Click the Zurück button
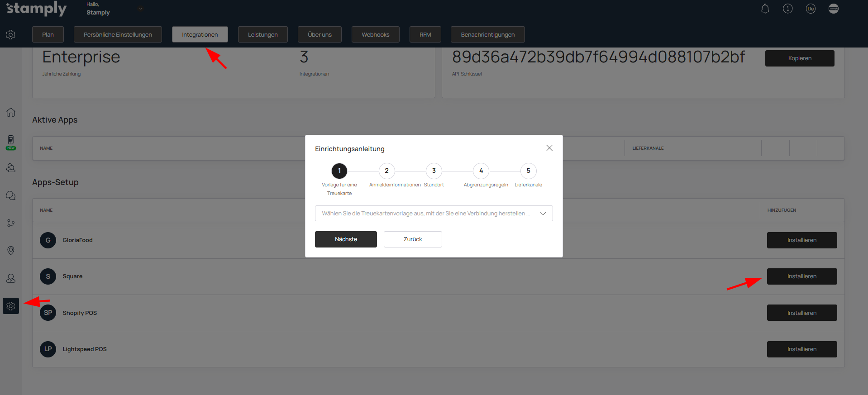This screenshot has width=868, height=395. point(412,239)
